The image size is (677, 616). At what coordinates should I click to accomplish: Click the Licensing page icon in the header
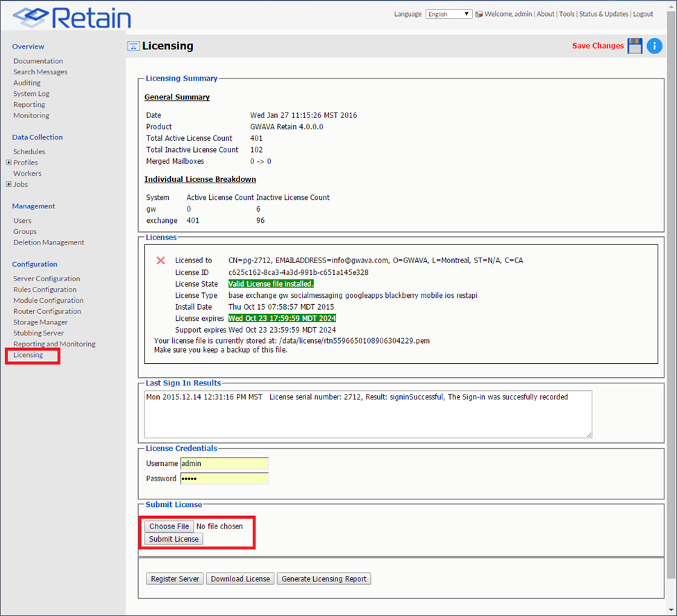(133, 45)
